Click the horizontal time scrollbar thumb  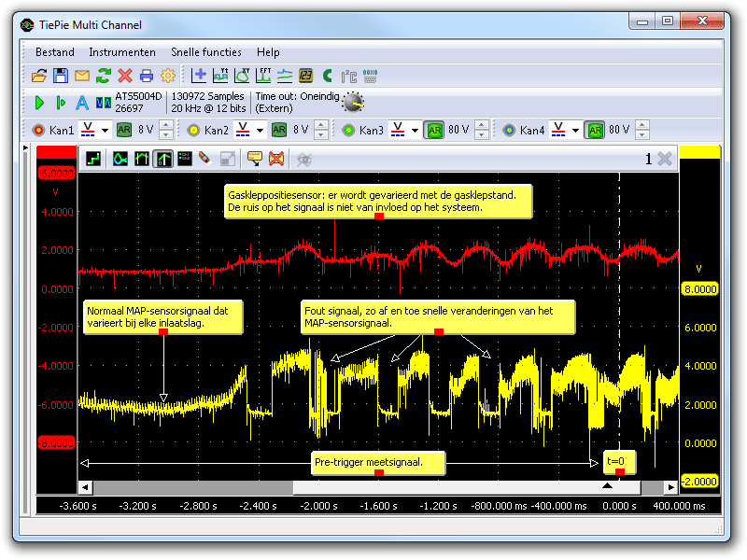[x=467, y=487]
